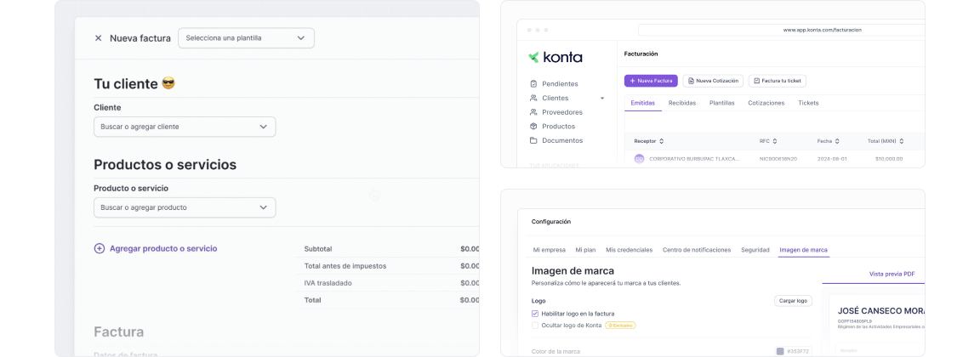
Task: Close the Nueva factura form with X
Action: pos(98,38)
